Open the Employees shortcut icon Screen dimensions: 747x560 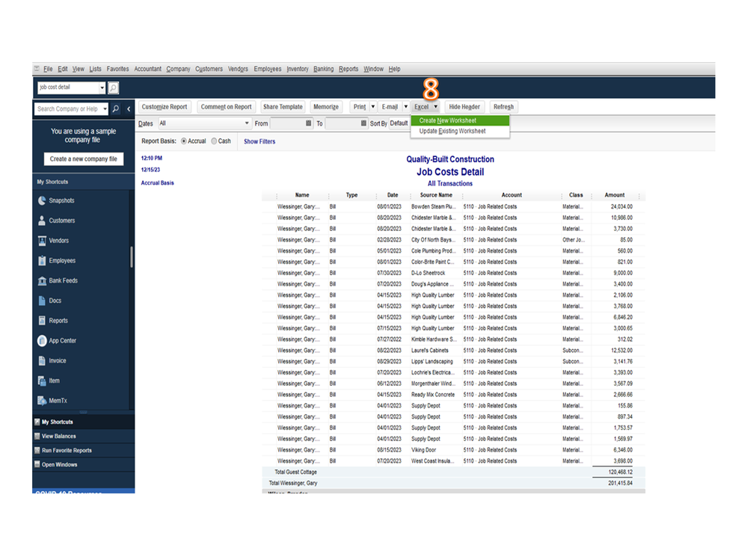point(42,260)
